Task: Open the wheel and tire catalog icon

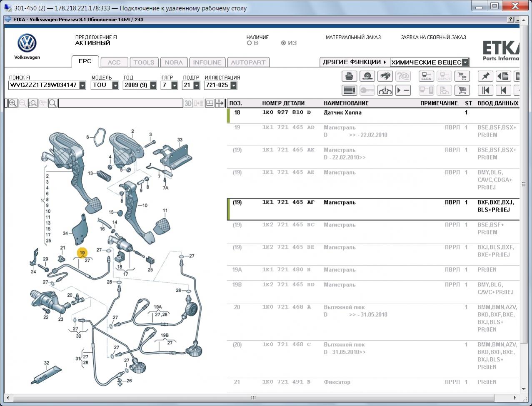Action: (x=367, y=76)
